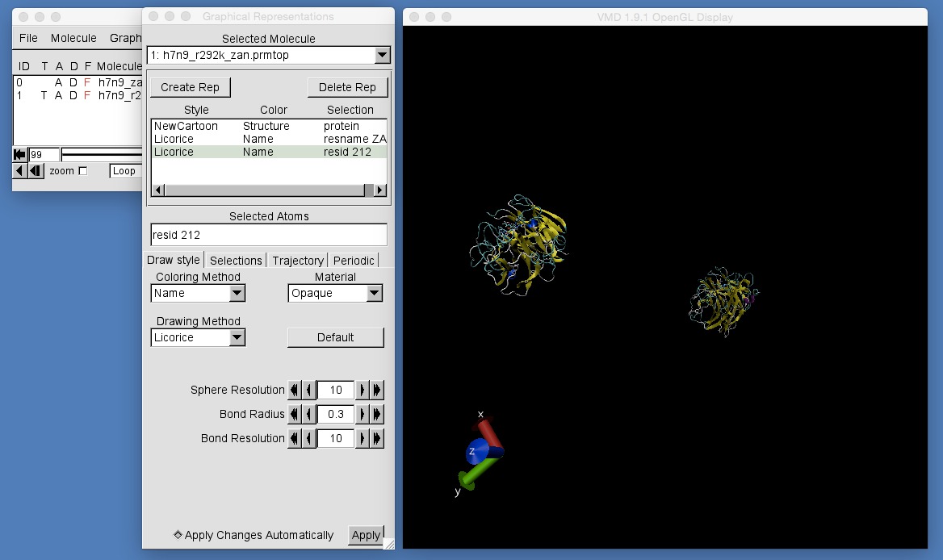Click the Selected Atoms text field

point(269,235)
